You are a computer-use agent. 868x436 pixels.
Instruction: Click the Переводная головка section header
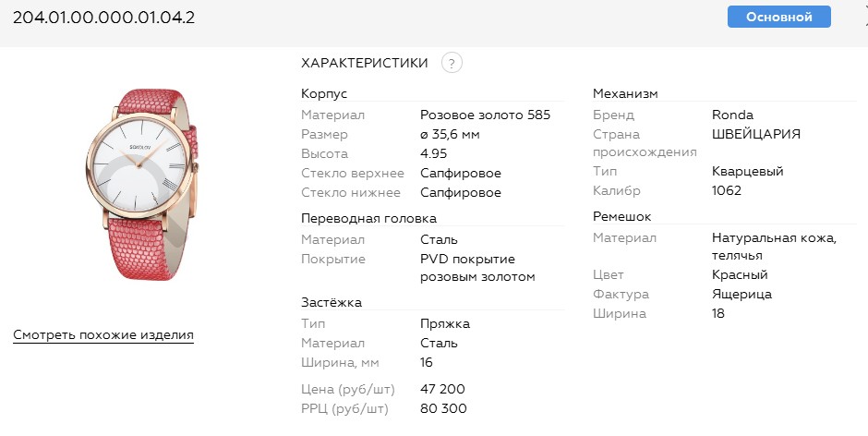(368, 218)
